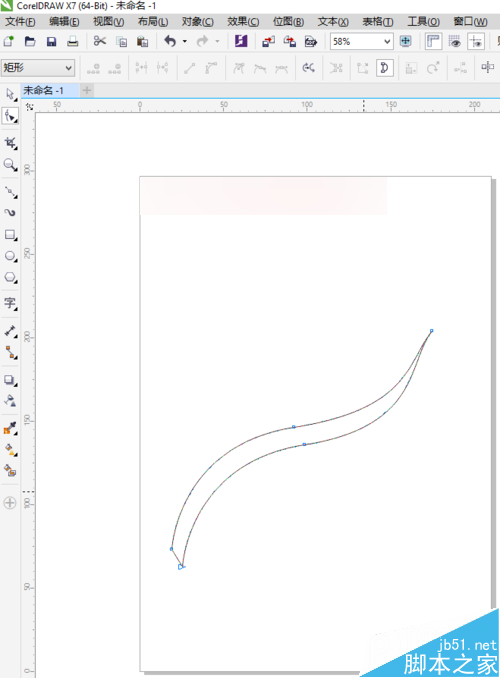Select the Parallel Dimension tool
The image size is (500, 678).
pyautogui.click(x=10, y=331)
